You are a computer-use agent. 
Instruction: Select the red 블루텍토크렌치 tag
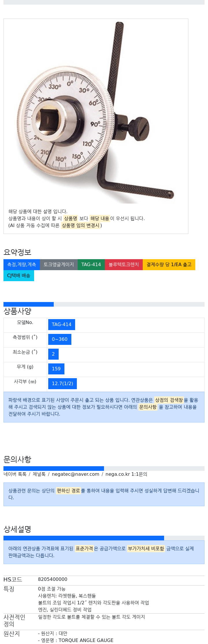click(124, 265)
